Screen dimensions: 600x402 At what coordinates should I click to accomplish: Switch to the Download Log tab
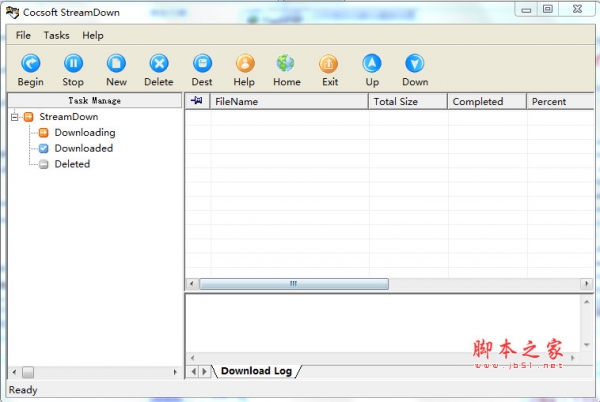point(256,371)
